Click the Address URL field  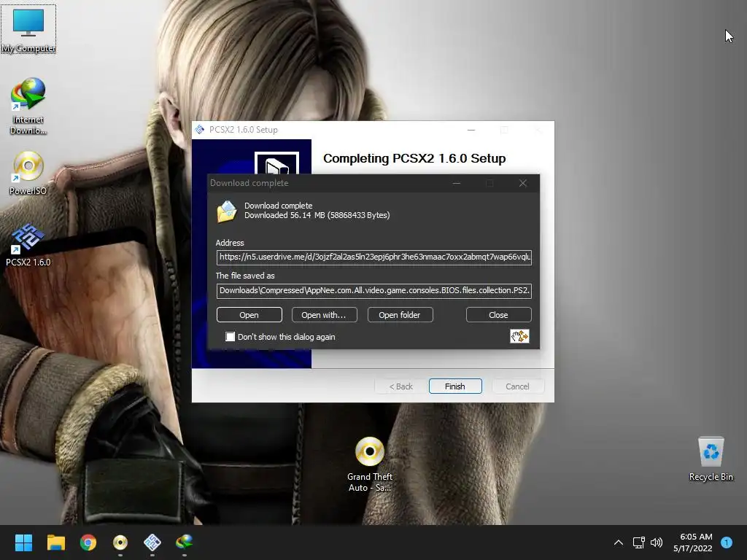(x=374, y=257)
